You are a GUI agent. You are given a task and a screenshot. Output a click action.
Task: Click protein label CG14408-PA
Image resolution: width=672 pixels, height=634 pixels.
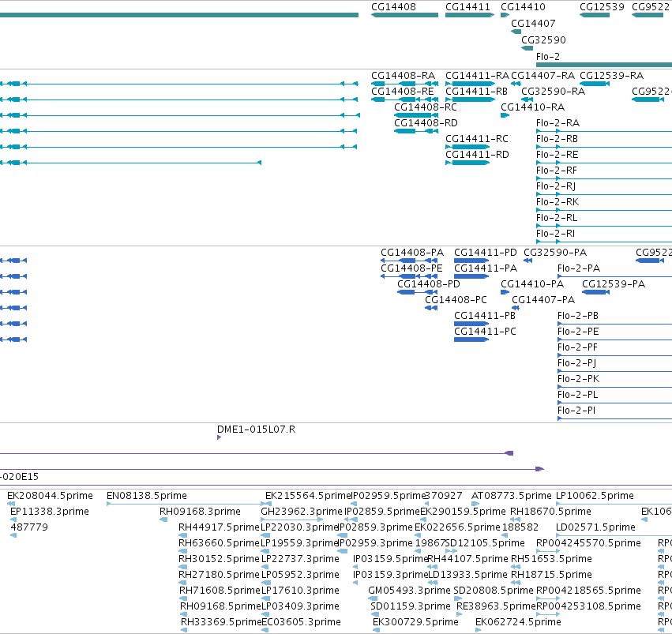click(412, 253)
